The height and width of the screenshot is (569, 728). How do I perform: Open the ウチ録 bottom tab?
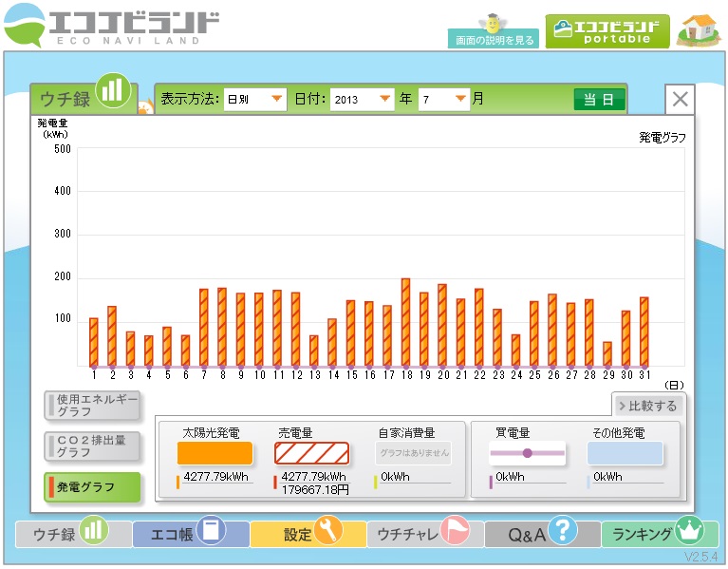(73, 534)
